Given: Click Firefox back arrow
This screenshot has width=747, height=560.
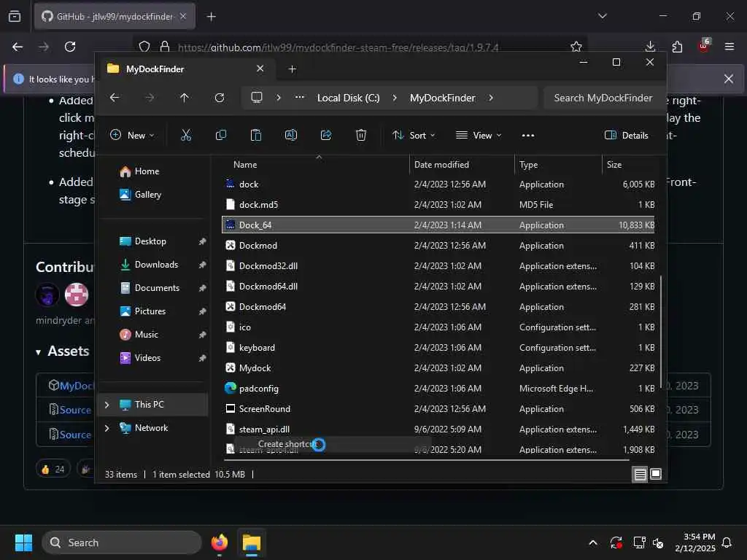Looking at the screenshot, I should pyautogui.click(x=18, y=47).
